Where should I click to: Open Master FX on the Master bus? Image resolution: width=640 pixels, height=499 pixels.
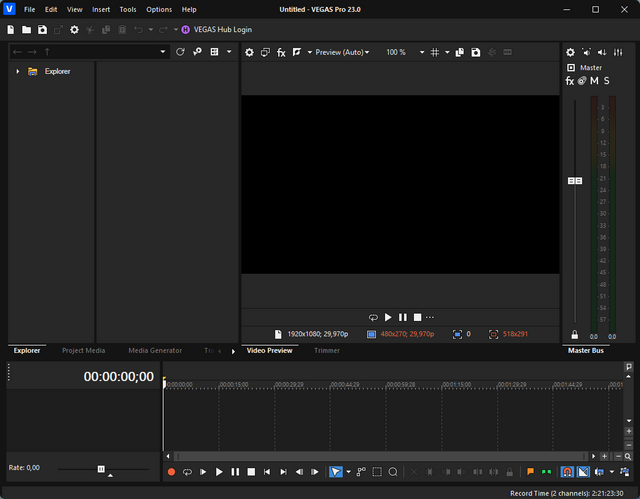coord(569,80)
